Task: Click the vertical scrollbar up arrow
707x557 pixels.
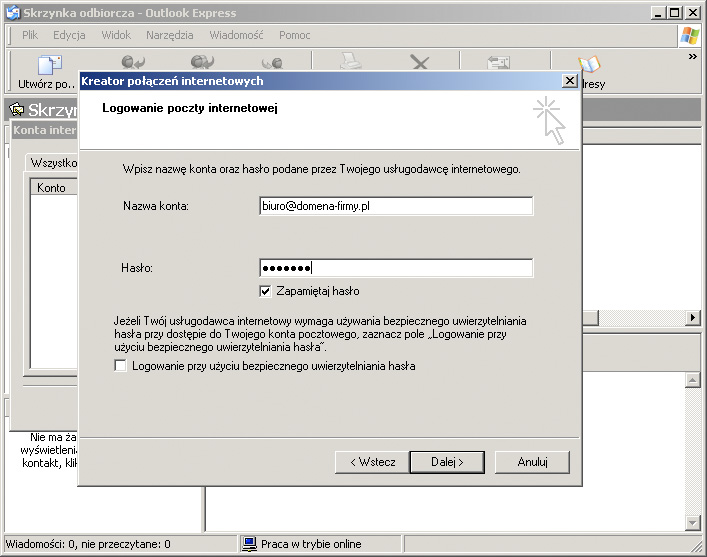Action: 692,380
